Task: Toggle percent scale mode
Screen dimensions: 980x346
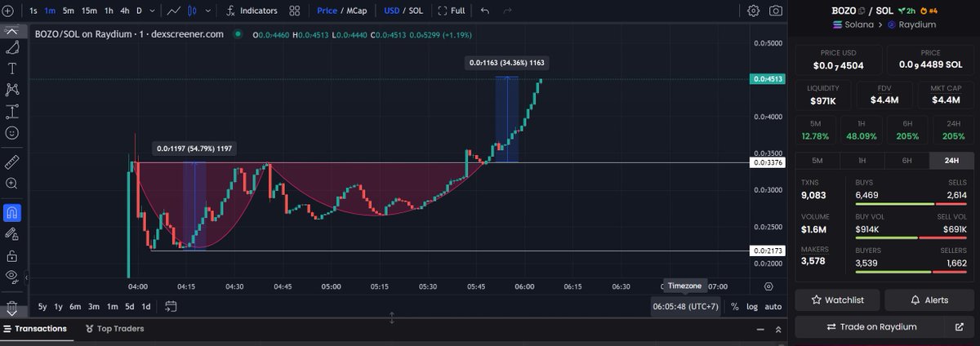Action: tap(735, 307)
